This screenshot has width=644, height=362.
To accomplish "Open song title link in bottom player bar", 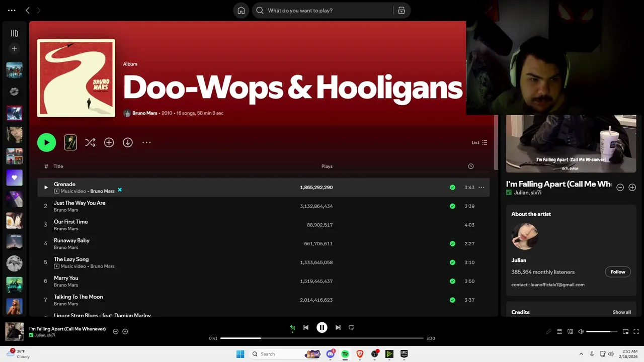I will point(67,329).
